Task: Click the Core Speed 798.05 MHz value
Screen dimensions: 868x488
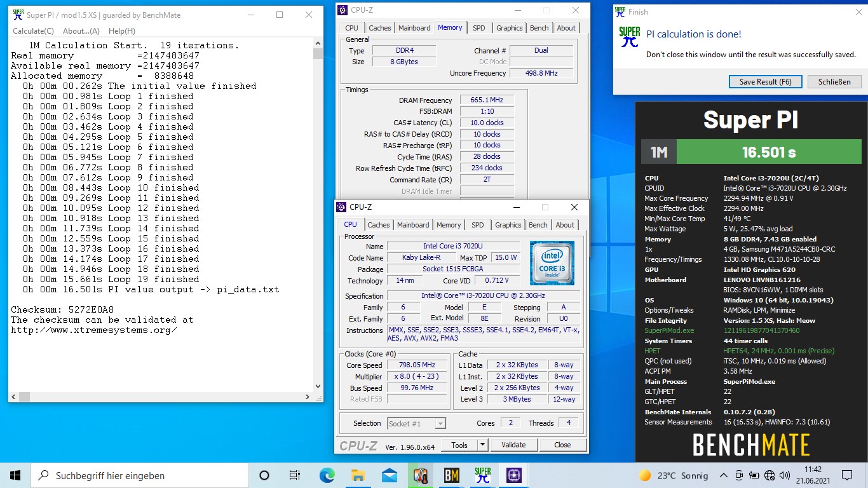Action: click(x=418, y=365)
